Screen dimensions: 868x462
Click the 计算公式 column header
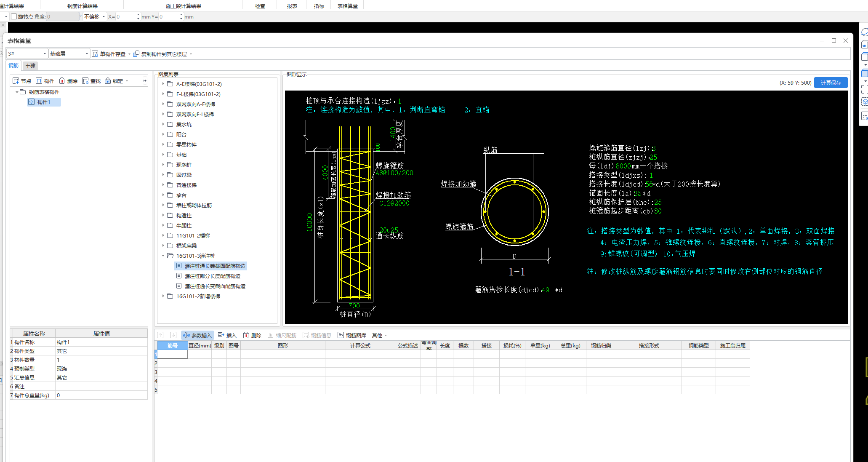pyautogui.click(x=360, y=345)
